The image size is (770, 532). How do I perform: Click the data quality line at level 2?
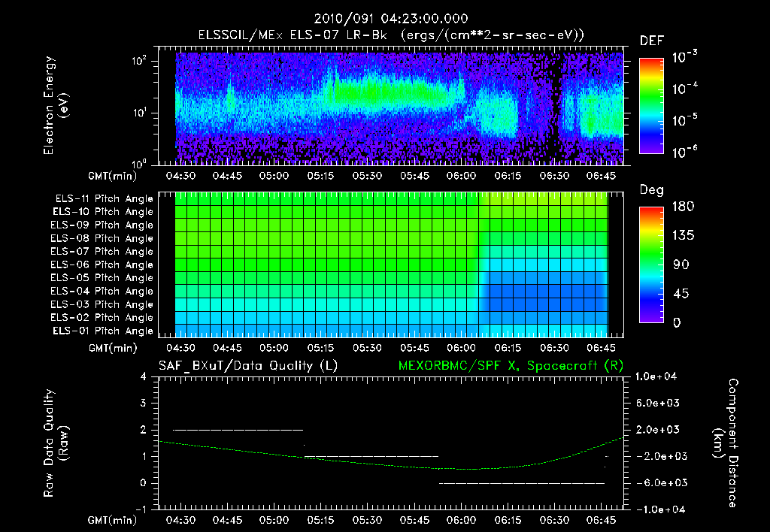pyautogui.click(x=238, y=430)
